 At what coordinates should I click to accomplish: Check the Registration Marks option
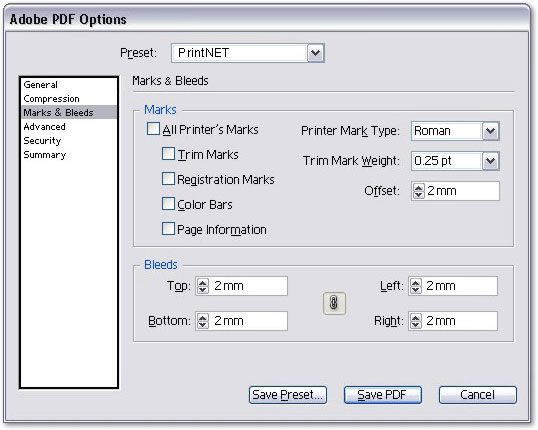click(168, 179)
